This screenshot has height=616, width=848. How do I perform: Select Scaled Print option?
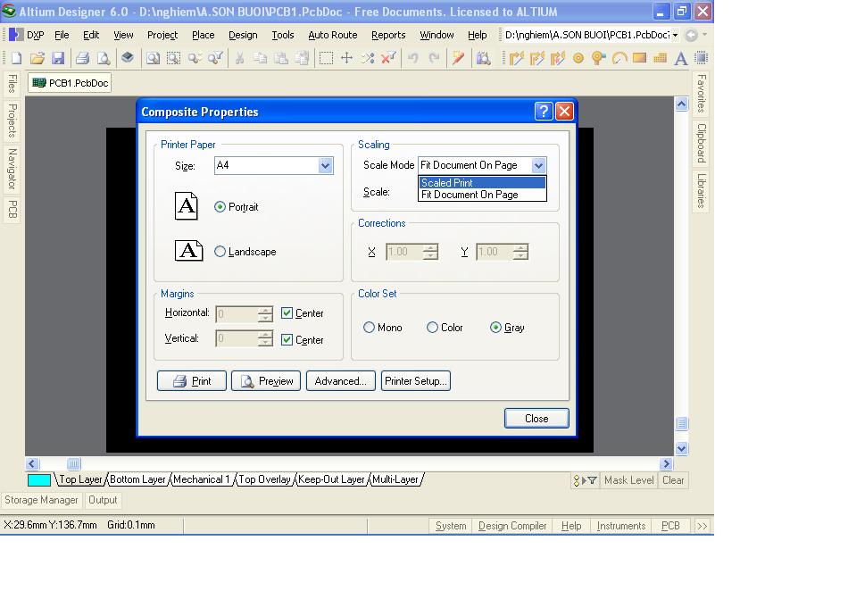pos(482,183)
